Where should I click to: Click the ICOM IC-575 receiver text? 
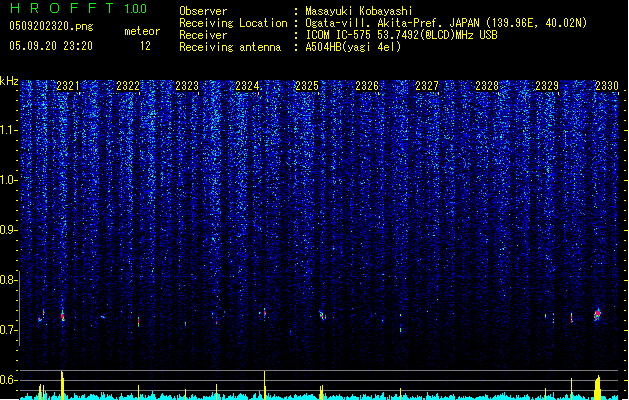(x=401, y=35)
